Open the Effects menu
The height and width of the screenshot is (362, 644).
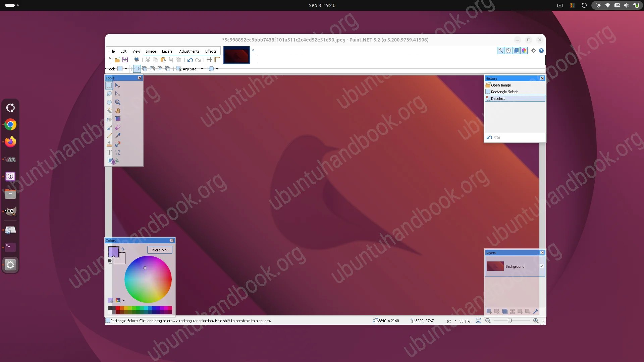[211, 51]
